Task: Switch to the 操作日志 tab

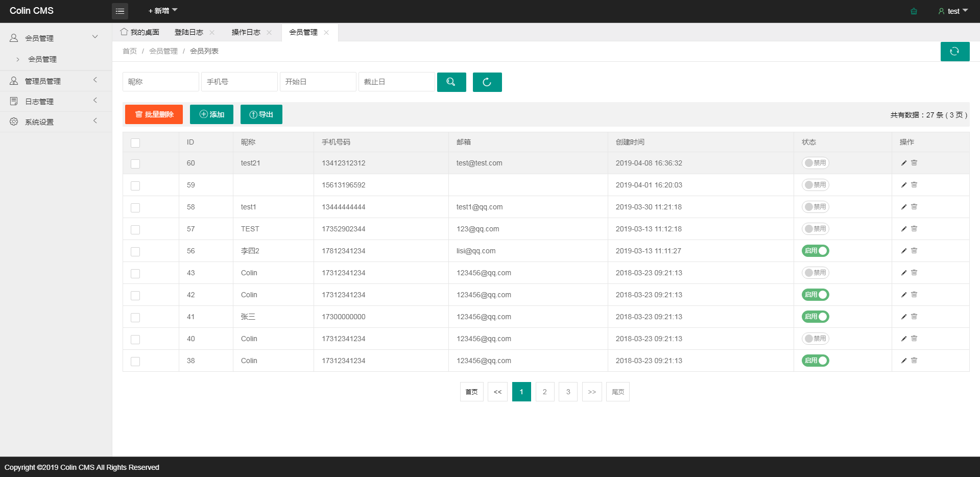Action: click(x=246, y=32)
